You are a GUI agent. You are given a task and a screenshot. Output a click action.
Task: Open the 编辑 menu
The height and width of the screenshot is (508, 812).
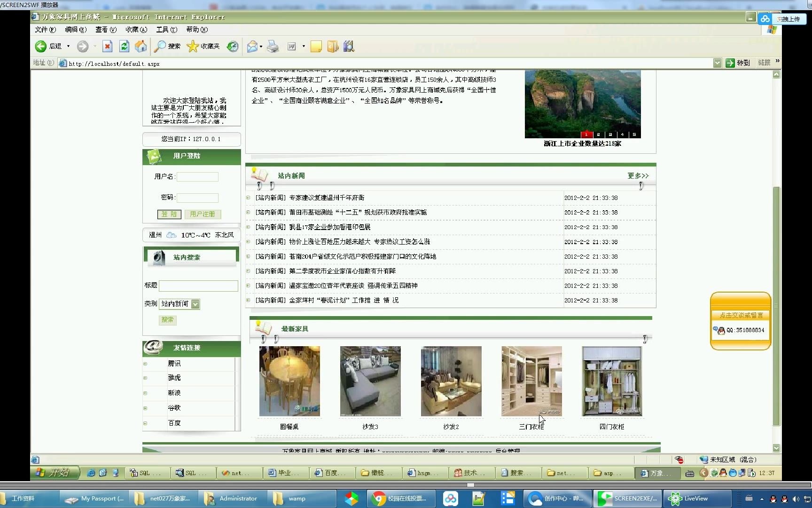[76, 30]
